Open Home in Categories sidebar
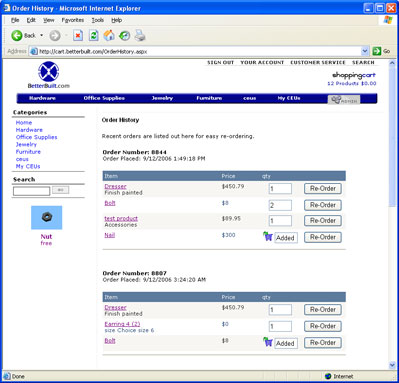Screen dimensions: 399x383 pyautogui.click(x=24, y=123)
